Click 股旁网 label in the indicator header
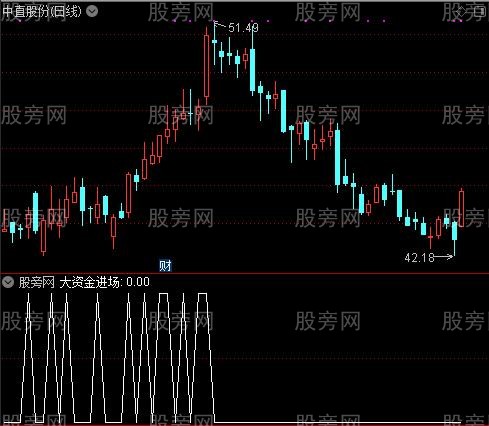 click(x=37, y=282)
